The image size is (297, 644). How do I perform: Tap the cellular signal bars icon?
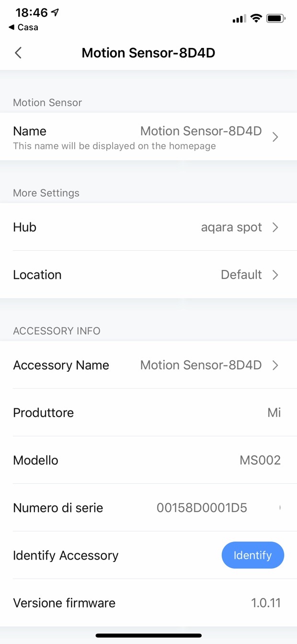click(x=239, y=19)
